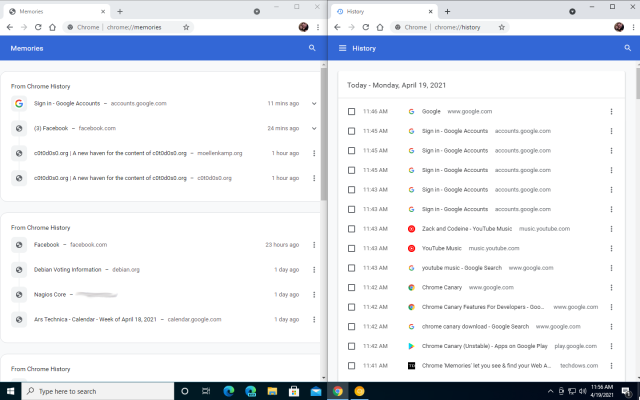Bookmark chrome://memories with the star icon
This screenshot has width=640, height=400.
click(186, 27)
